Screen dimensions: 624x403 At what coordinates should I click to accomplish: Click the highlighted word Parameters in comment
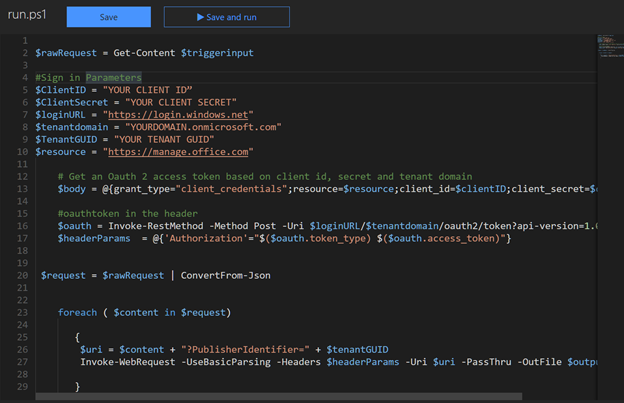pos(113,78)
